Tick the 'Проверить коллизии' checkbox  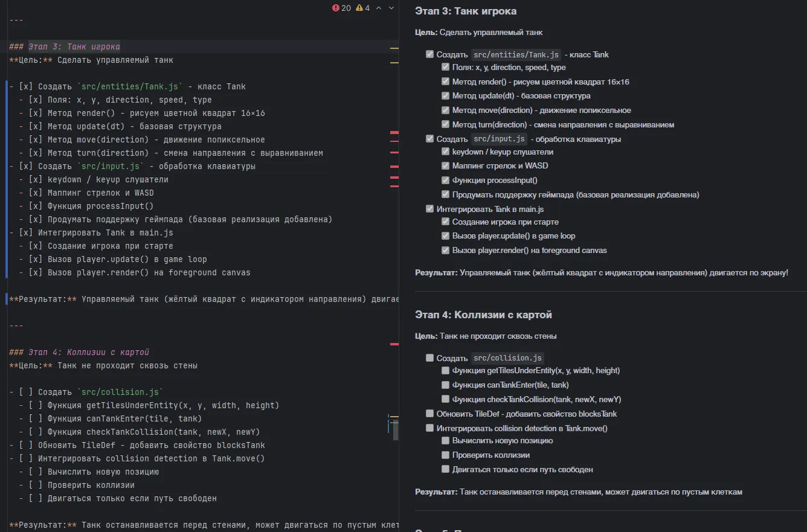click(446, 455)
